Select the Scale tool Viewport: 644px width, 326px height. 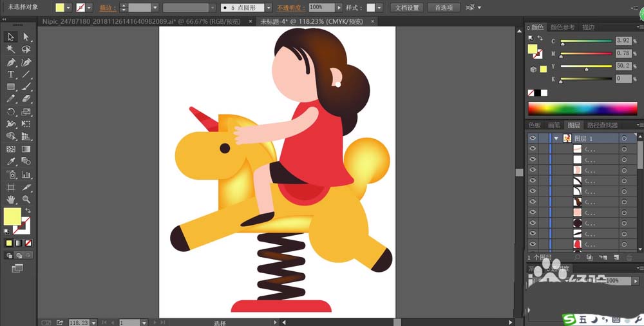26,112
